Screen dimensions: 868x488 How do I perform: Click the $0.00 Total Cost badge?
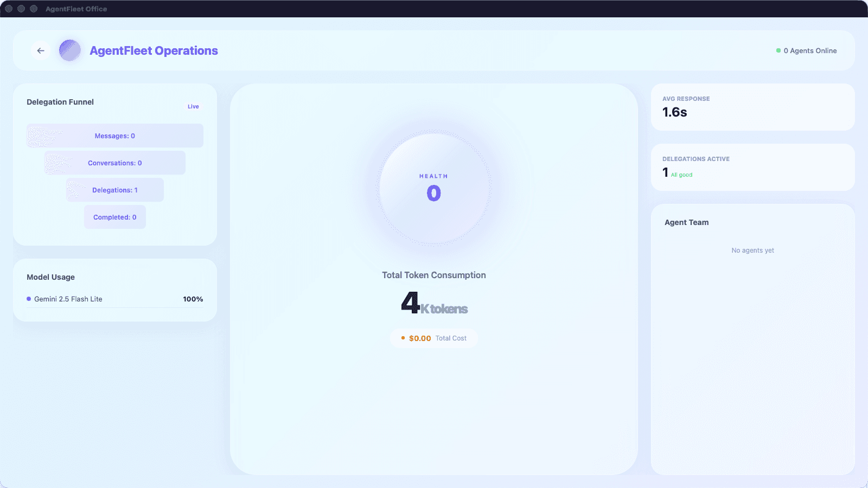[433, 337]
